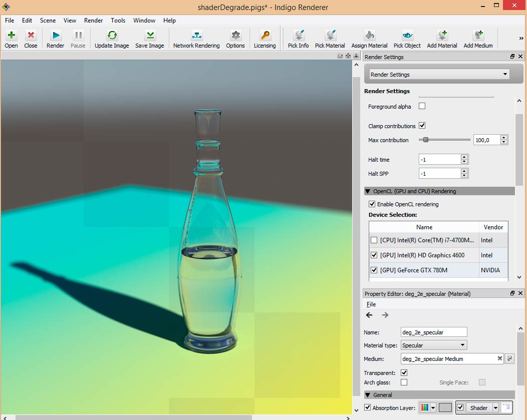Open Network Rendering from the toolbar
Image resolution: width=527 pixels, height=420 pixels.
pyautogui.click(x=196, y=36)
